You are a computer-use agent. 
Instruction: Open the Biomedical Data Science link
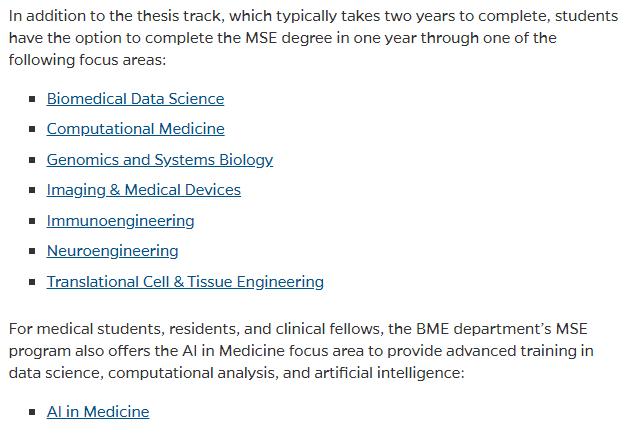135,99
